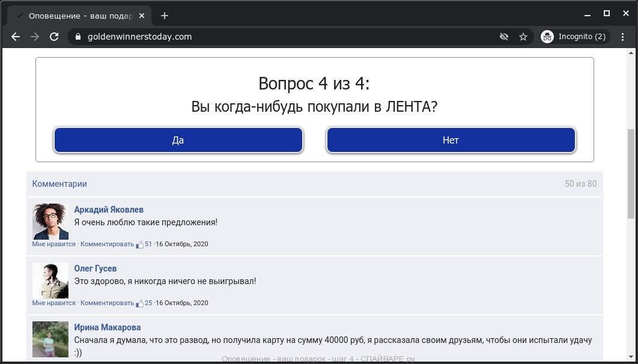The image size is (638, 364).
Task: Click the thumbs-up icon with 51 likes
Action: point(139,244)
